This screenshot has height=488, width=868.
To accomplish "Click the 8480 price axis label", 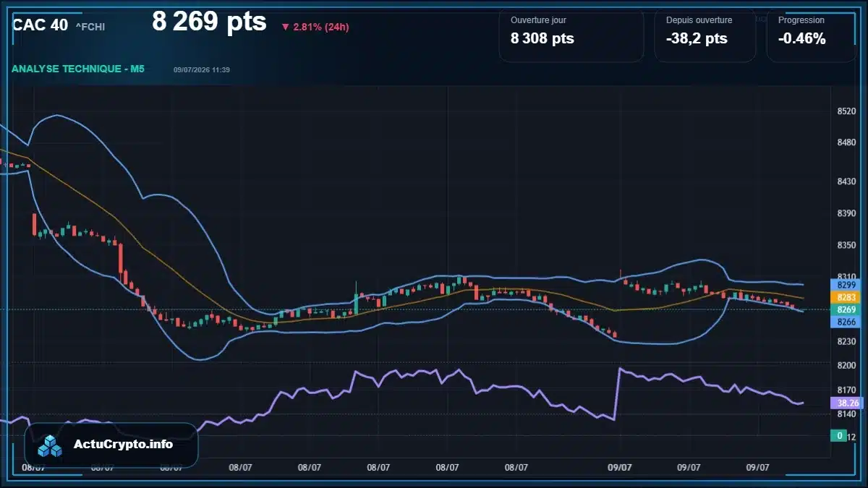I will 846,142.
